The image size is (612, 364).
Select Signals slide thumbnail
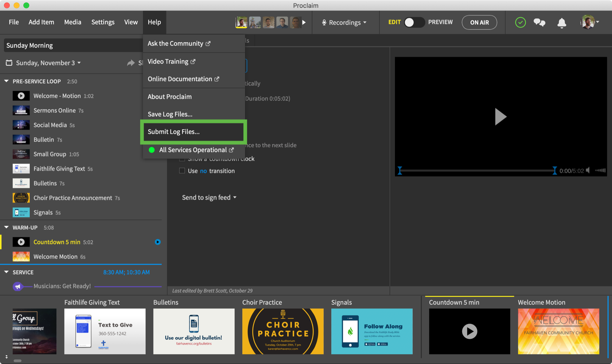(x=372, y=331)
